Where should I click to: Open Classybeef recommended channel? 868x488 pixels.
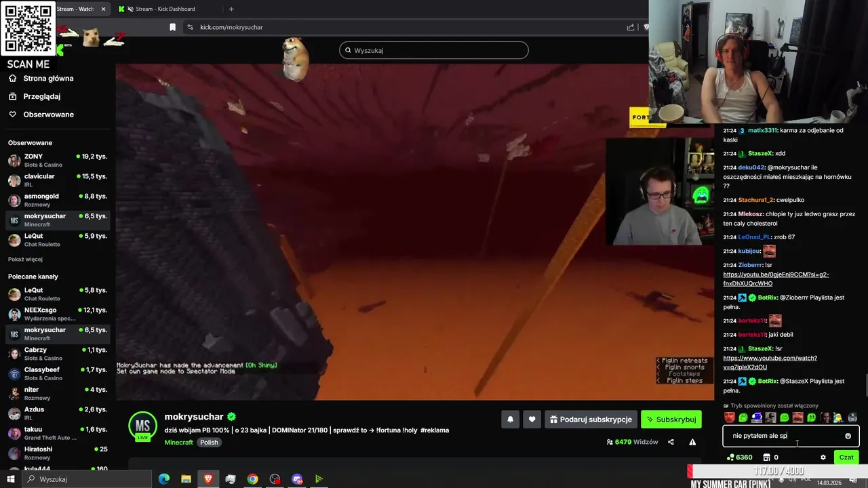[58, 373]
